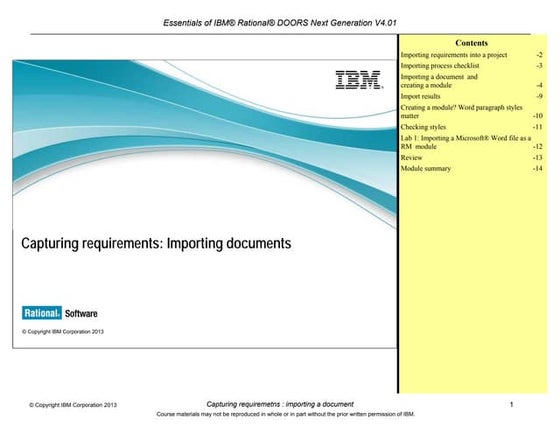Click page number -9 beside Import results
Image resolution: width=560 pixels, height=433 pixels.
[x=539, y=96]
